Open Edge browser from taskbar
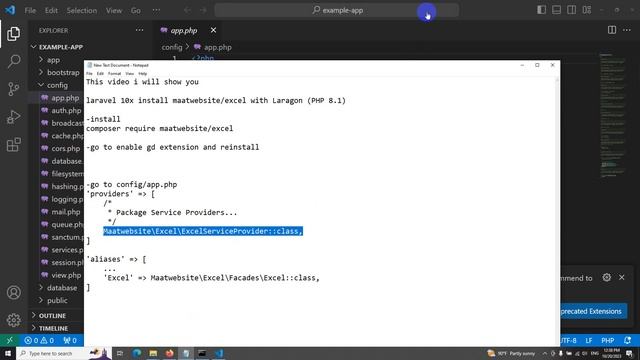This screenshot has width=640, height=360. (137, 353)
